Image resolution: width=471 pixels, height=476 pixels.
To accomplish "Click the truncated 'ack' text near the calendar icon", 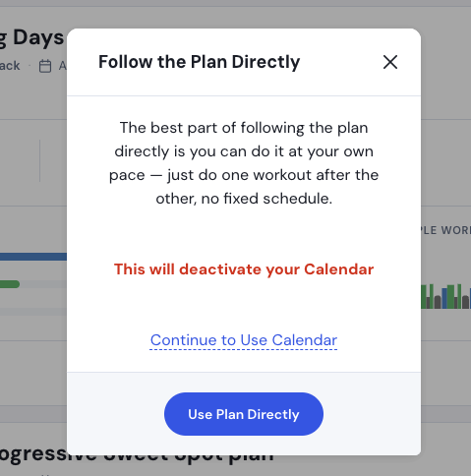I will point(10,66).
